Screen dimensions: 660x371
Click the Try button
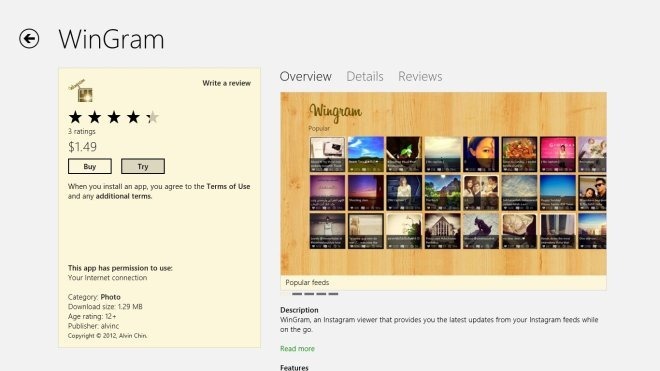click(x=143, y=166)
